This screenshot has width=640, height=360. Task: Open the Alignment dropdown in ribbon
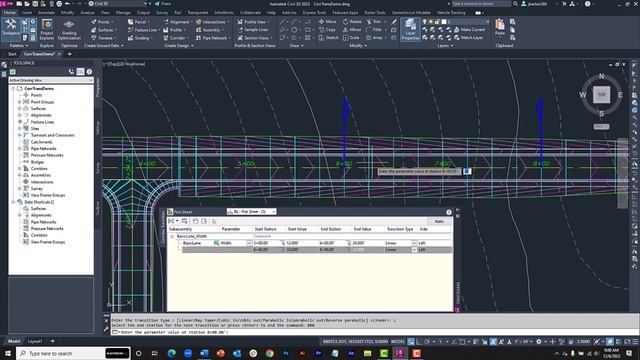click(x=177, y=22)
